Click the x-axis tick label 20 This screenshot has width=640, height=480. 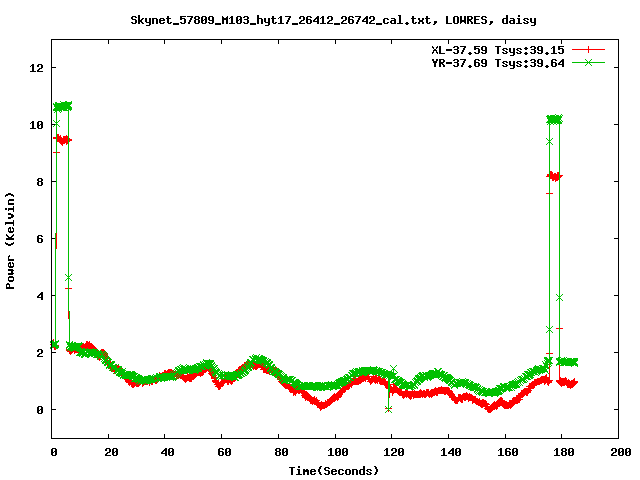coord(111,452)
